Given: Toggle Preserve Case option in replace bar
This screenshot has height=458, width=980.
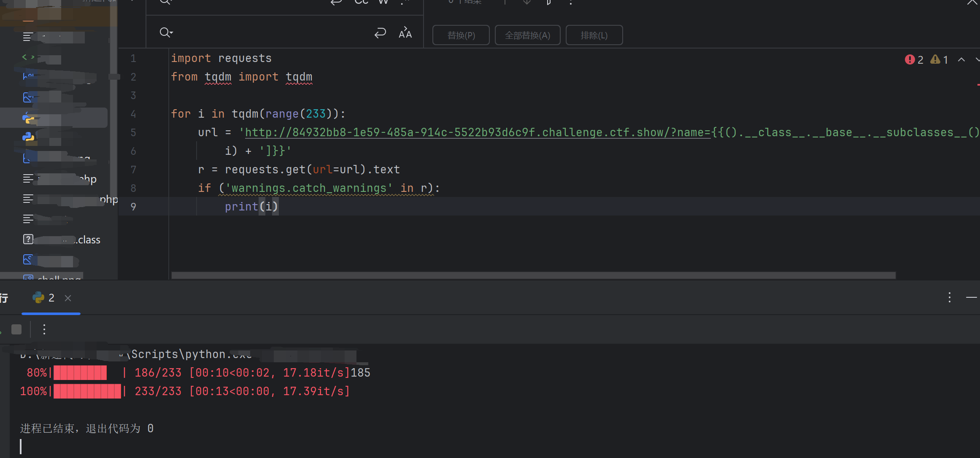Looking at the screenshot, I should click(x=405, y=33).
